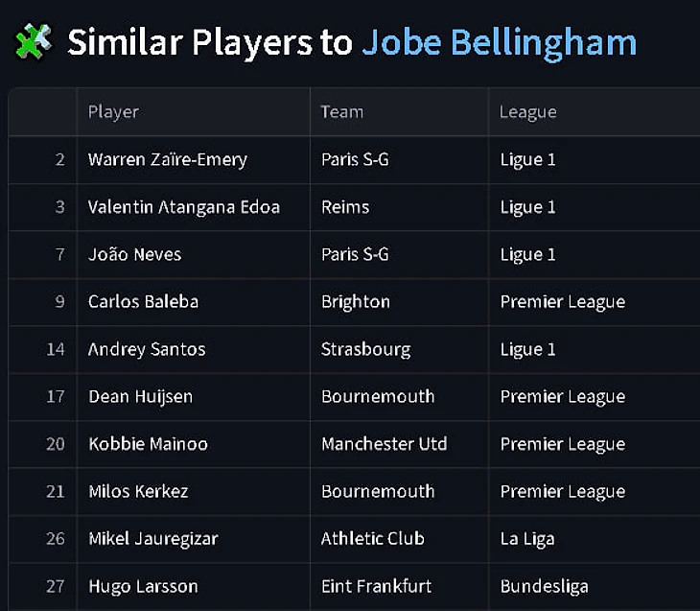Click row index number 14
The image size is (700, 611).
click(56, 349)
